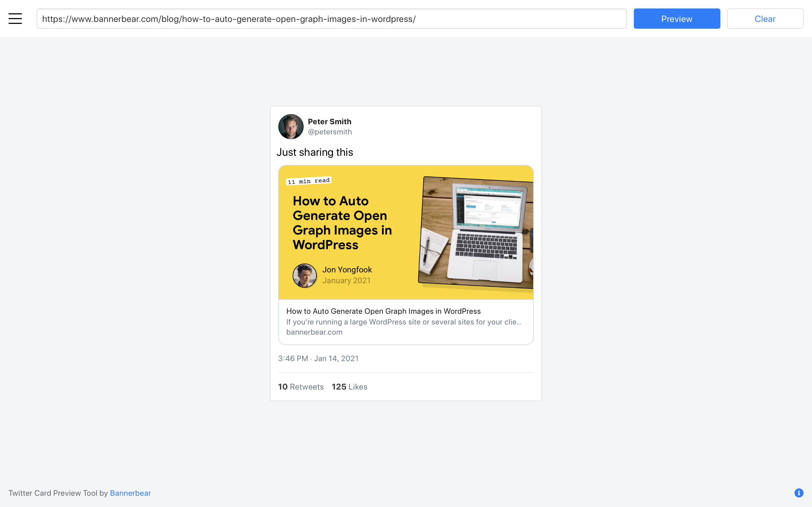Viewport: 812px width, 507px height.
Task: Click the card title below the image
Action: pos(383,311)
